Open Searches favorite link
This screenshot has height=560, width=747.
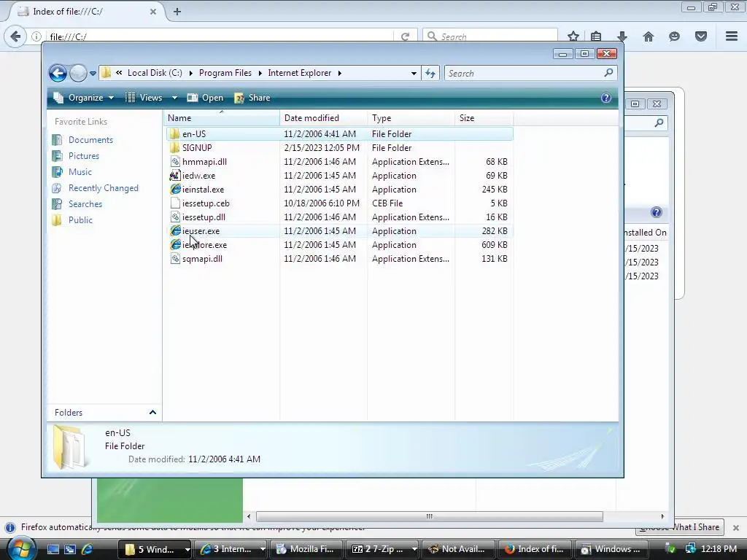(x=85, y=204)
